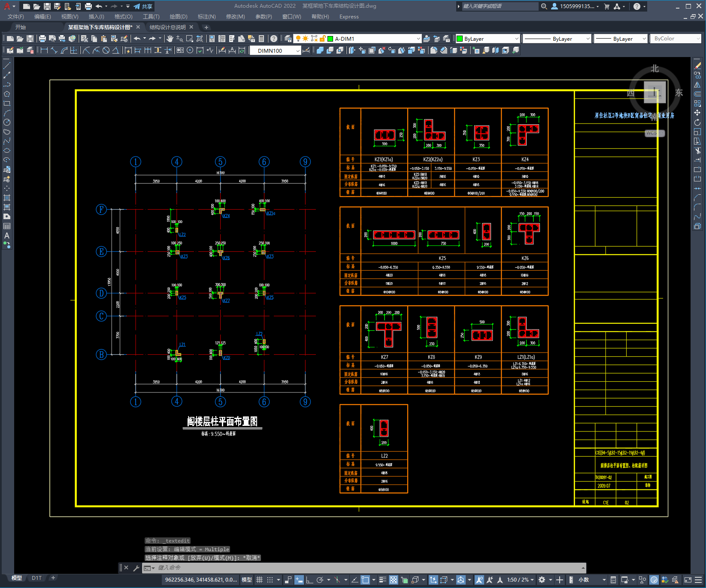The image size is (706, 588).
Task: Open the ByLayer linetype dropdown
Action: point(558,39)
